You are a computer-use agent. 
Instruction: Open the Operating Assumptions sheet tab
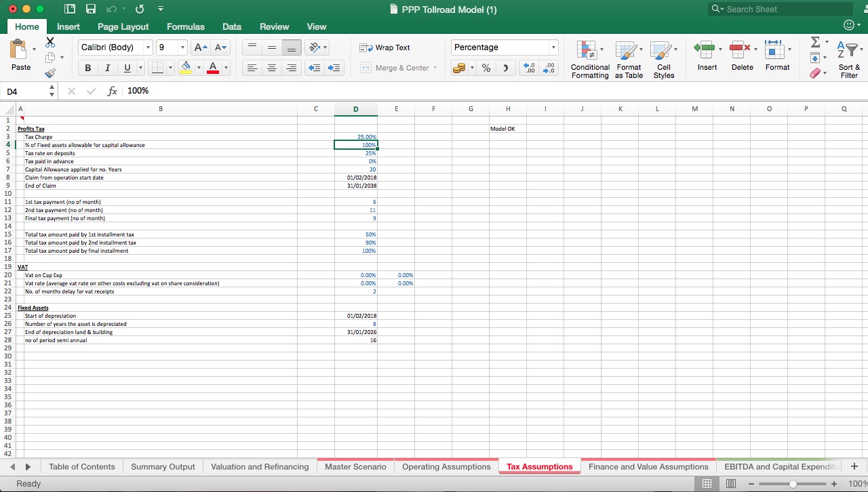point(446,466)
